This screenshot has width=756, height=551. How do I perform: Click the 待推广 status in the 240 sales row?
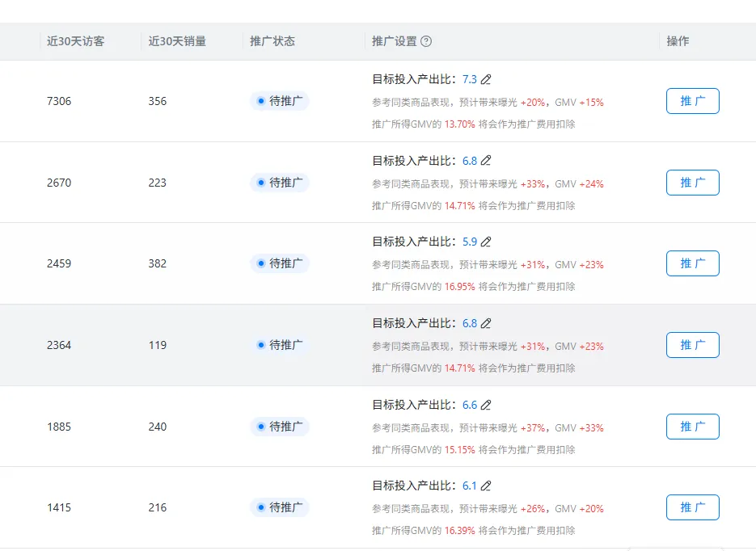coord(280,427)
